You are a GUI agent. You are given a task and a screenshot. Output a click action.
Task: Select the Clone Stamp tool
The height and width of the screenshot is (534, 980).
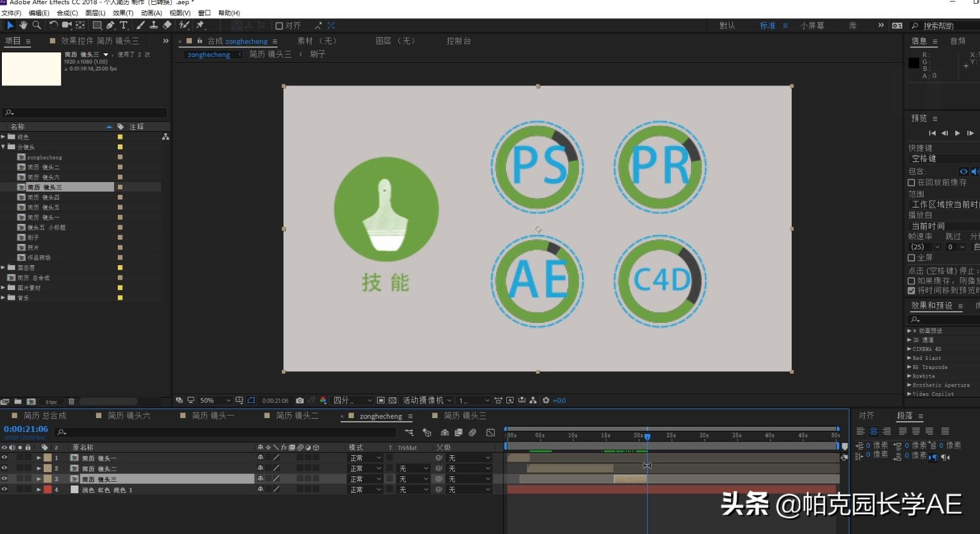click(154, 25)
